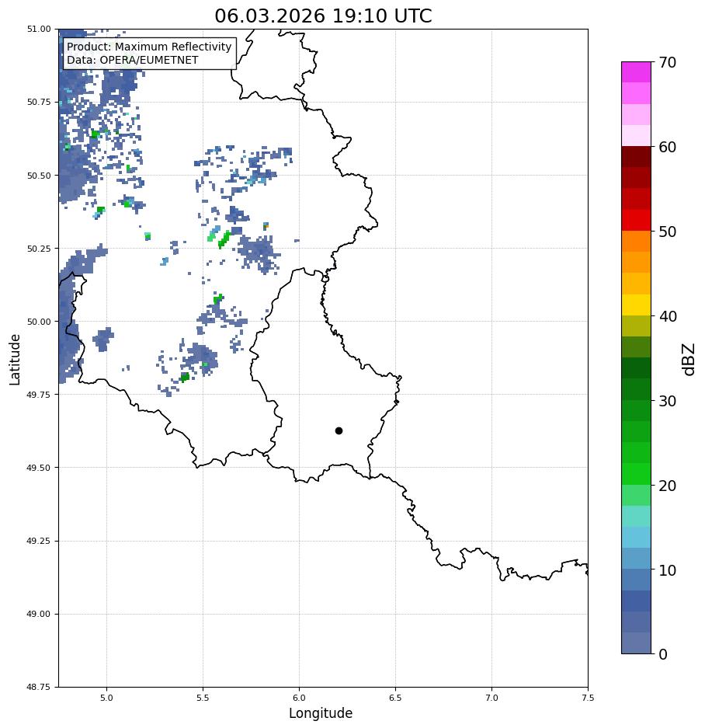Click the colorbar tick label '50'
Image resolution: width=705 pixels, height=728 pixels.
(668, 232)
